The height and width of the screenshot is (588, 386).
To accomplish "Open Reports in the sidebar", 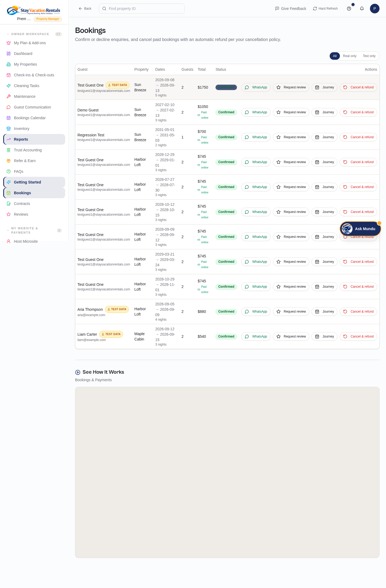I will click(x=34, y=139).
